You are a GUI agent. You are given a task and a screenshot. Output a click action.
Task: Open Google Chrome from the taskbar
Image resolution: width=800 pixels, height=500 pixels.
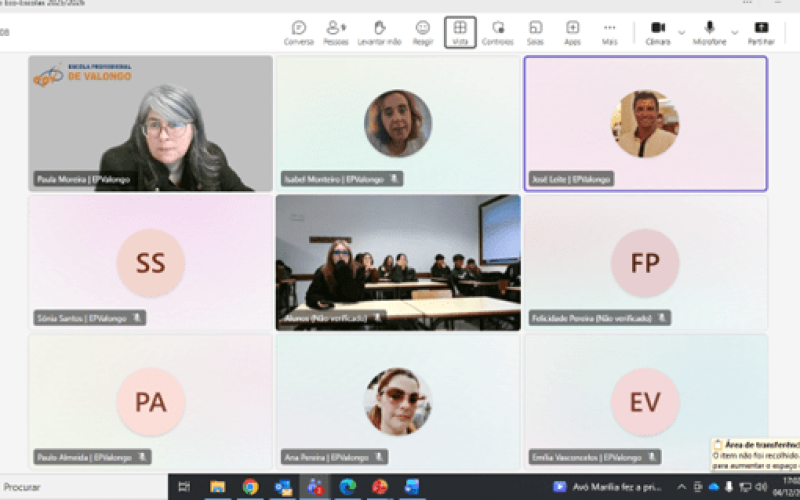(250, 487)
